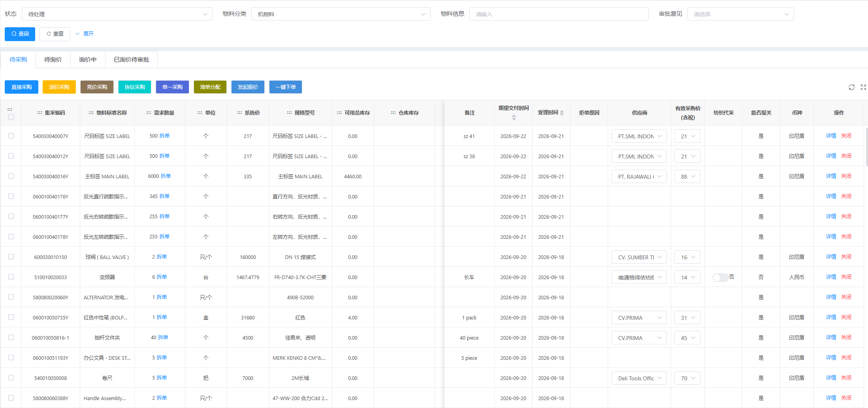Click the drag handle beside 集采编码 header
Image resolution: width=868 pixels, height=408 pixels.
pos(40,113)
